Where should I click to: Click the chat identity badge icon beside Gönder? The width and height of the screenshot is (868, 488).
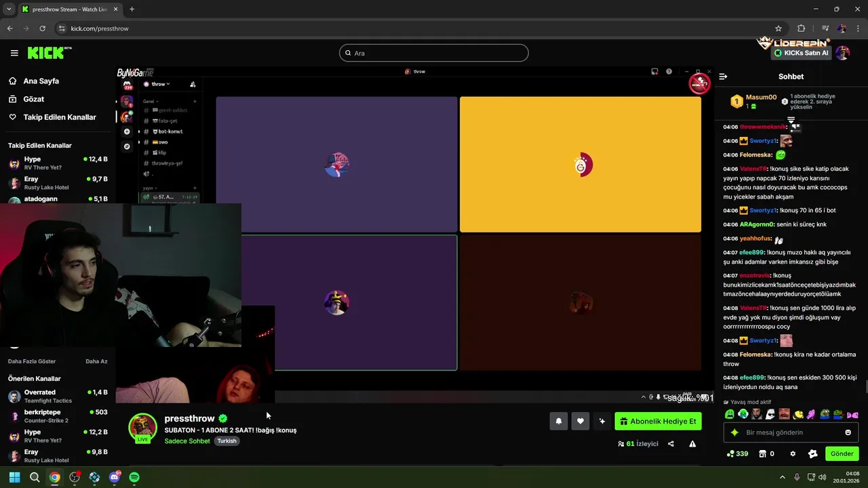(812, 453)
